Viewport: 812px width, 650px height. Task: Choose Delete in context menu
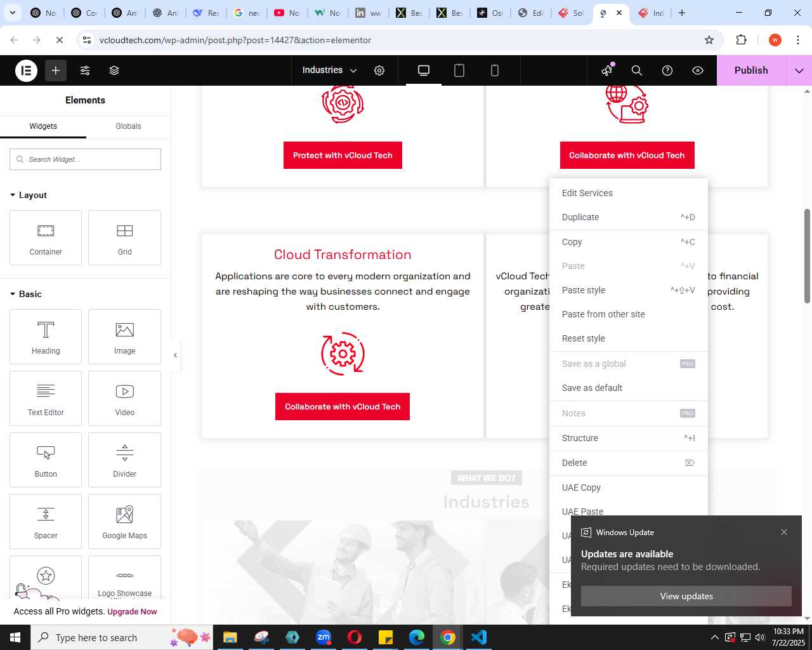[629, 463]
